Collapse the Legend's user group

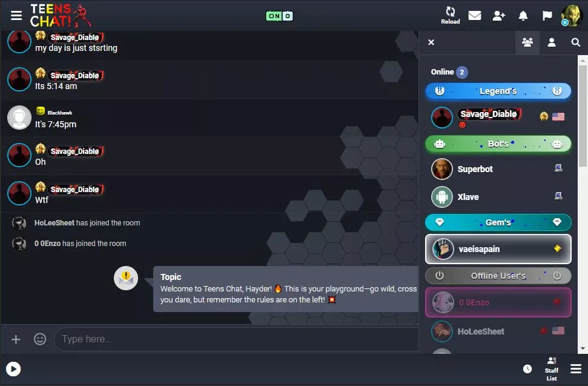coord(498,91)
